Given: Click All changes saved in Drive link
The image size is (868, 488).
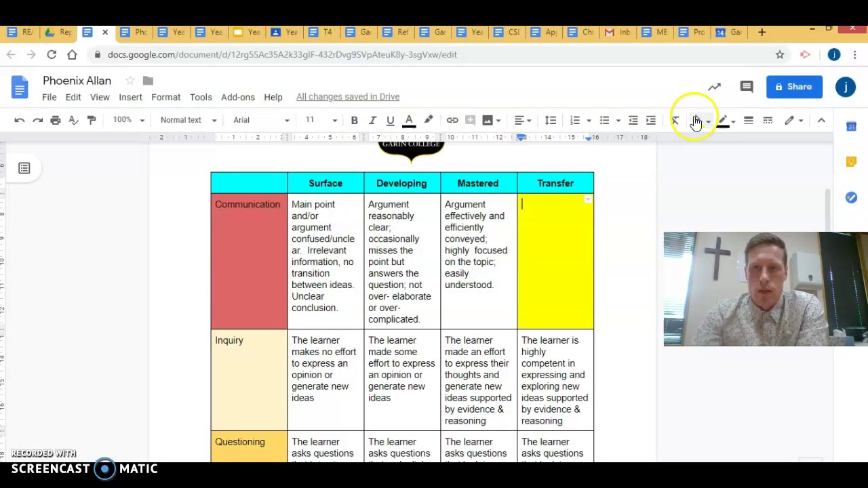Looking at the screenshot, I should (x=348, y=97).
